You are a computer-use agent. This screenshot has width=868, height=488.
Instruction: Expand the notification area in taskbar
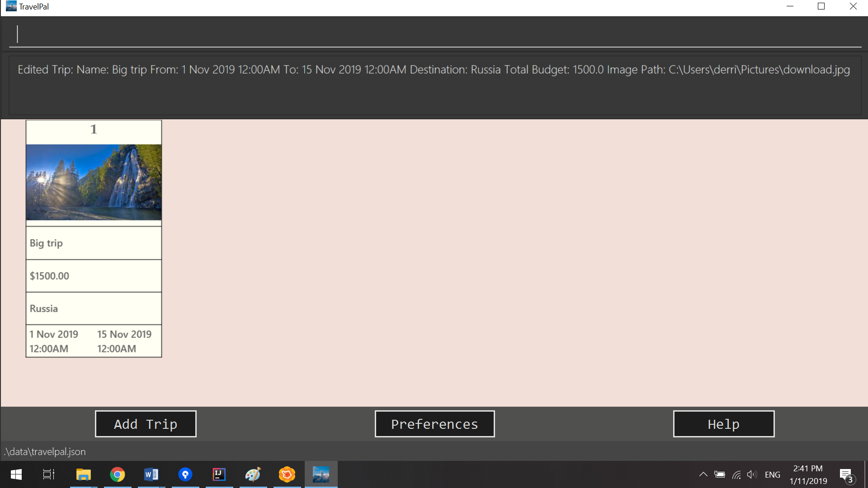(702, 474)
